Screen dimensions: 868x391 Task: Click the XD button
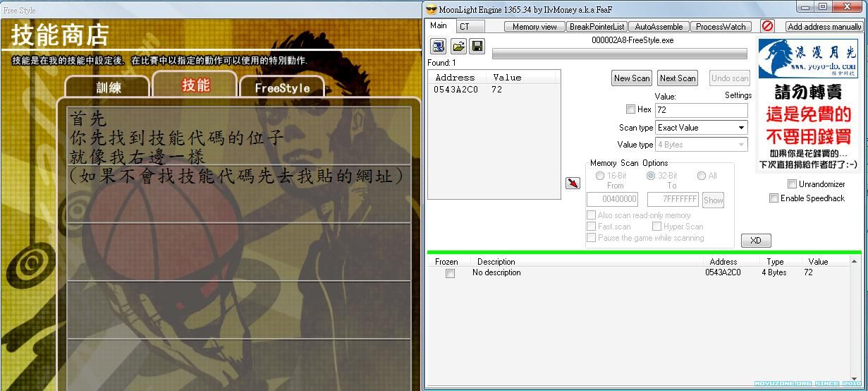756,241
